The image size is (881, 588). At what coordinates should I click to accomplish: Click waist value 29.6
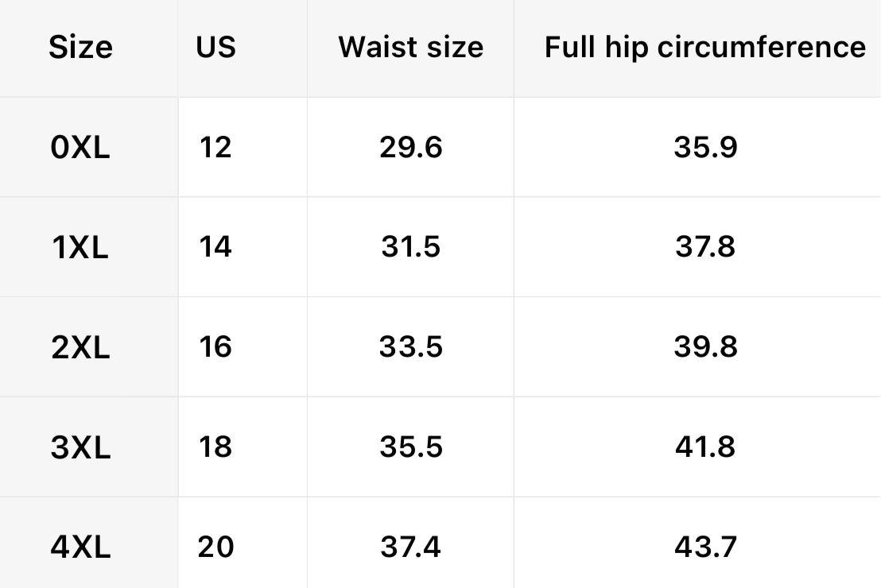point(410,148)
